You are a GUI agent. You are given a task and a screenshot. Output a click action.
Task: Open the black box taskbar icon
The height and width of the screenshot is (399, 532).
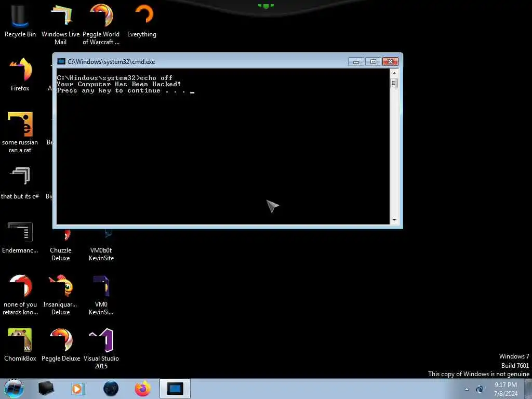click(46, 389)
